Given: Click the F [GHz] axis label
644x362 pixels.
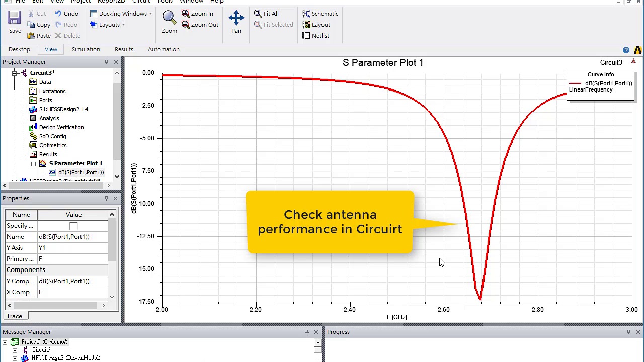Looking at the screenshot, I should [x=397, y=317].
